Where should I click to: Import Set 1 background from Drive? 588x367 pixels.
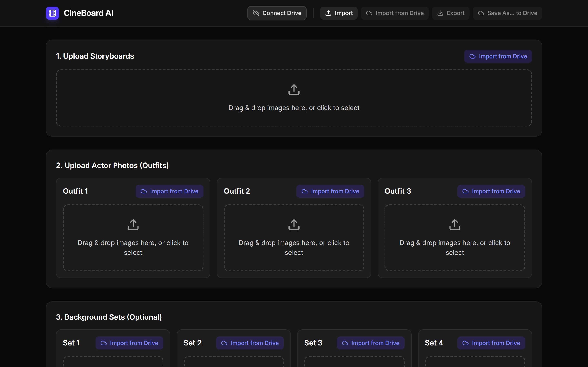129,343
